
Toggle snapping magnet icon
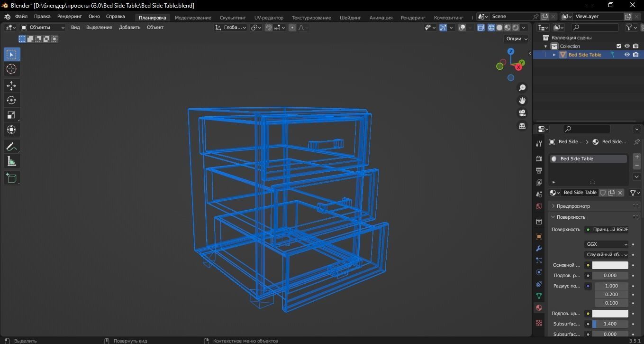point(269,28)
